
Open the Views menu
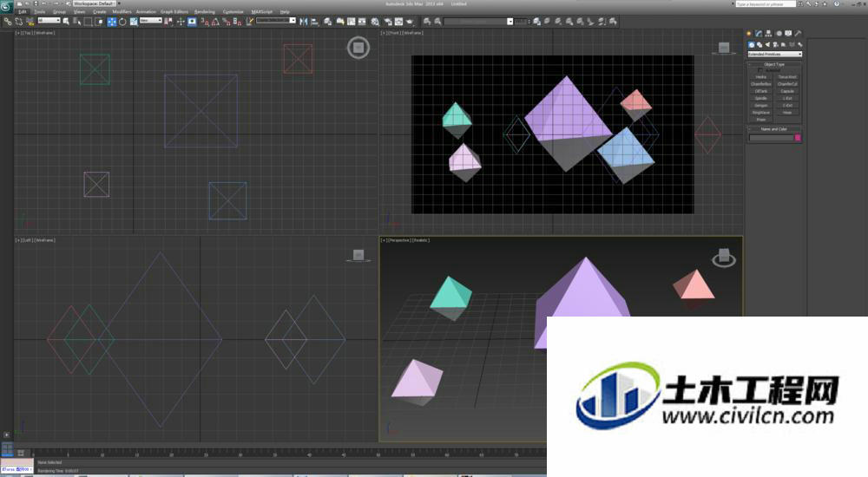coord(80,11)
